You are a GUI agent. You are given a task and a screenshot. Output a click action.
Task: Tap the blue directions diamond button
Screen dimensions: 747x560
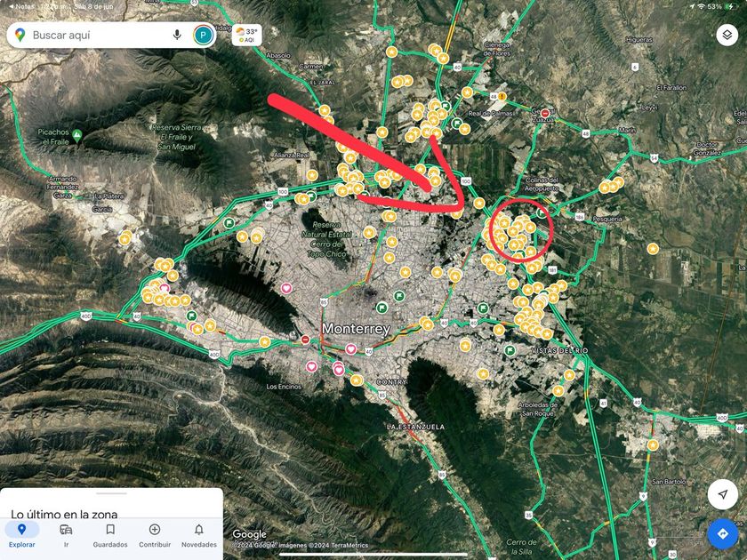(x=722, y=534)
